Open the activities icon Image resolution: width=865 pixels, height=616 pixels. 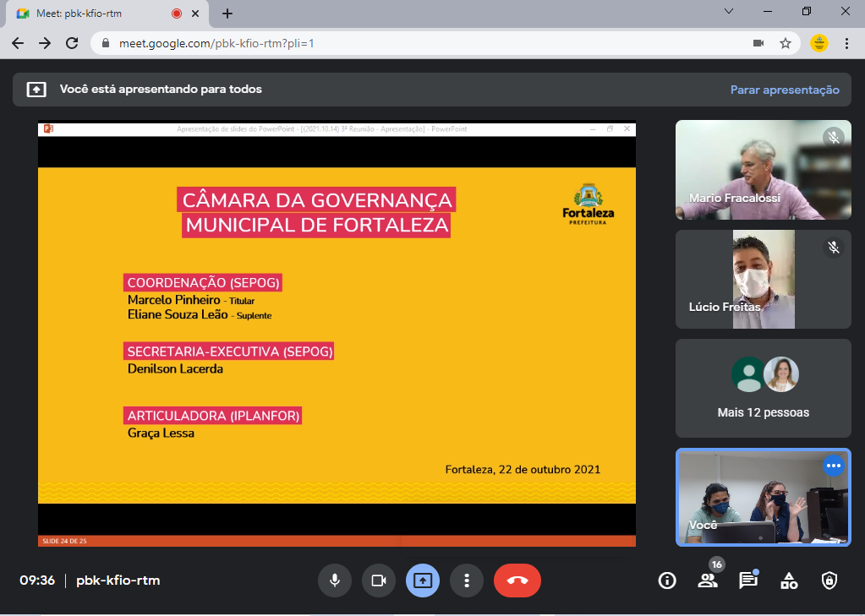(x=789, y=581)
